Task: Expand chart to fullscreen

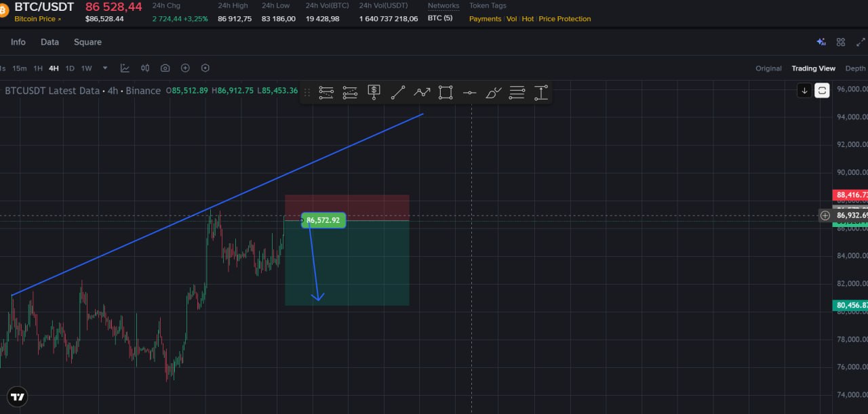Action: (x=861, y=42)
